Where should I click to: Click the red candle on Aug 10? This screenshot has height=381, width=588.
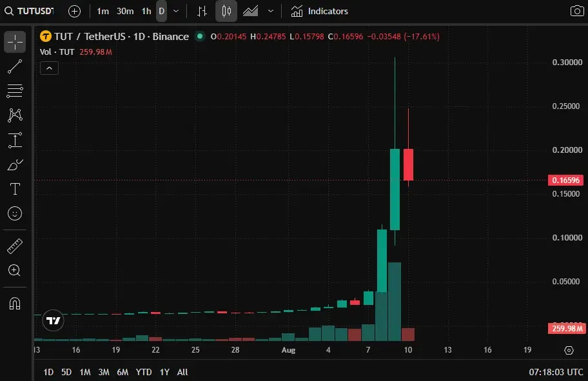coord(408,164)
